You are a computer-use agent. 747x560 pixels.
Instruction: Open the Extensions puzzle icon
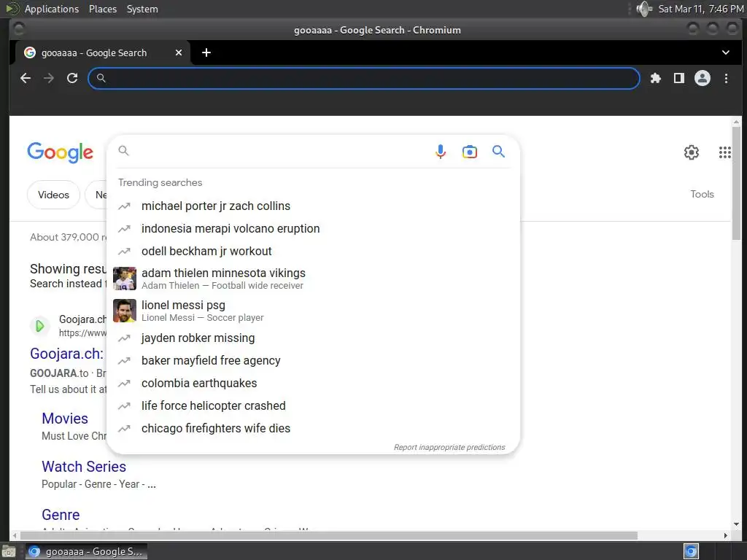(656, 78)
